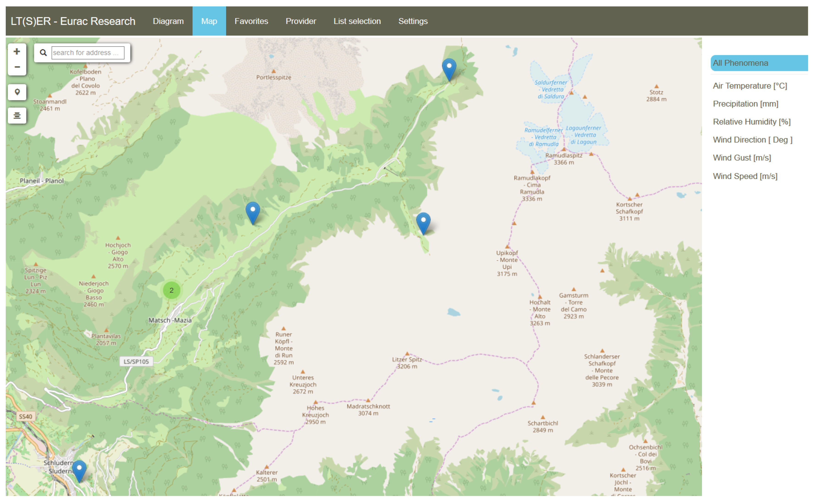The image size is (814, 504).
Task: Go to List selection
Action: point(357,21)
